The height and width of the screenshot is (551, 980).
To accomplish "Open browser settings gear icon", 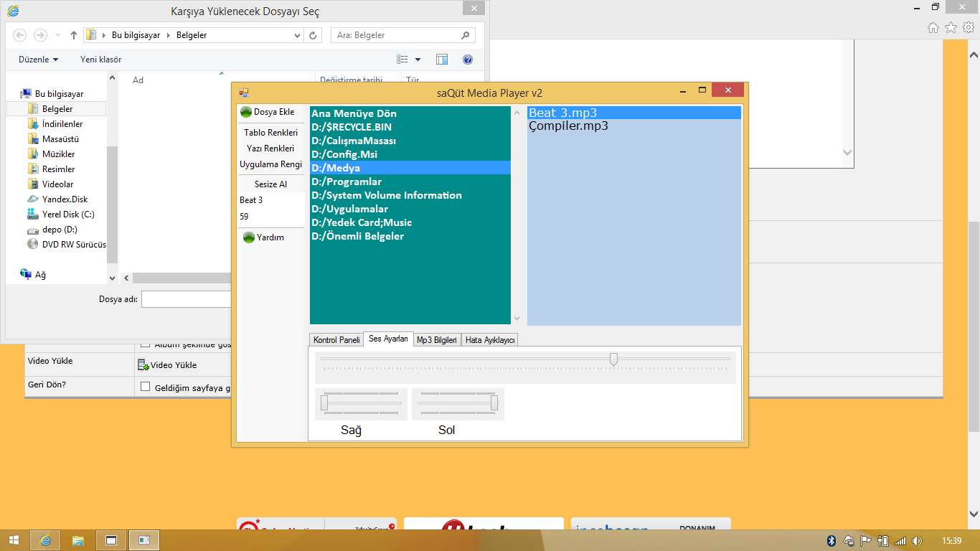I will click(x=968, y=27).
